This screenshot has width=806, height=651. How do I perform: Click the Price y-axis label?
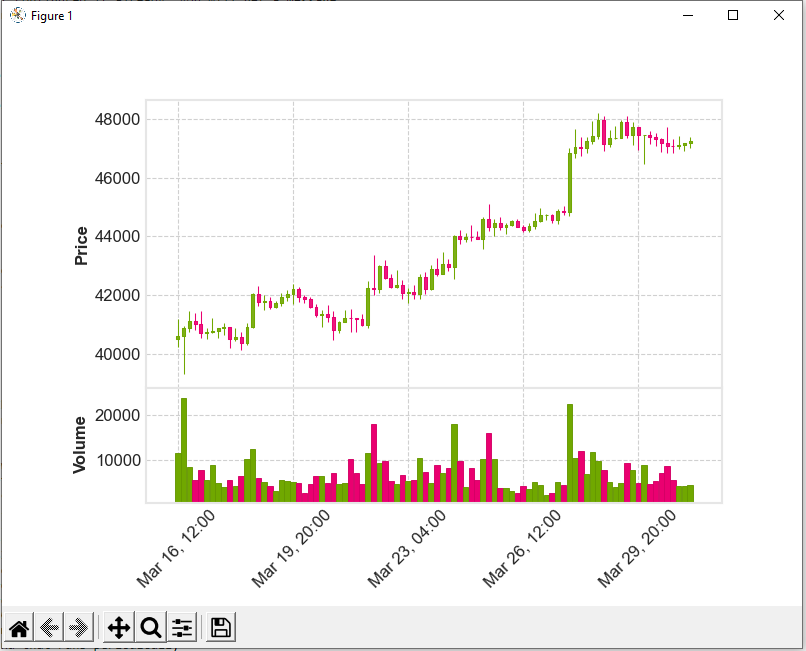(82, 246)
